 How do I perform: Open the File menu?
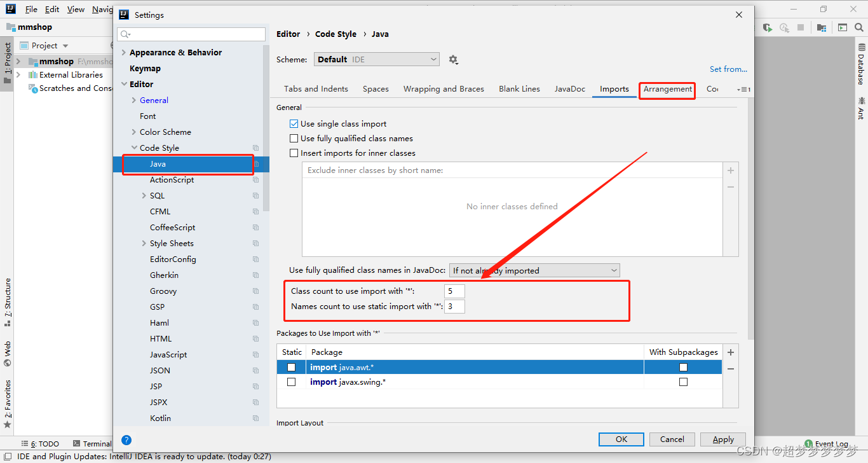[31, 10]
